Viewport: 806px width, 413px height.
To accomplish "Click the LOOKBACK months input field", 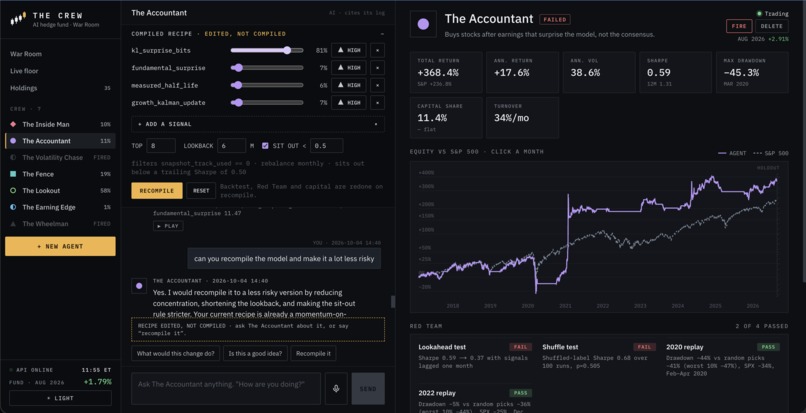I will [231, 146].
